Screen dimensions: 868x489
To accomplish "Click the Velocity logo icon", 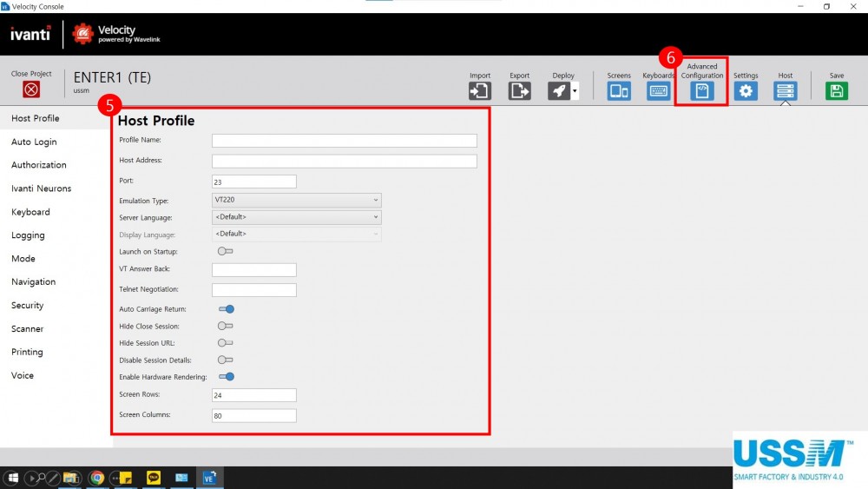I will (x=82, y=34).
